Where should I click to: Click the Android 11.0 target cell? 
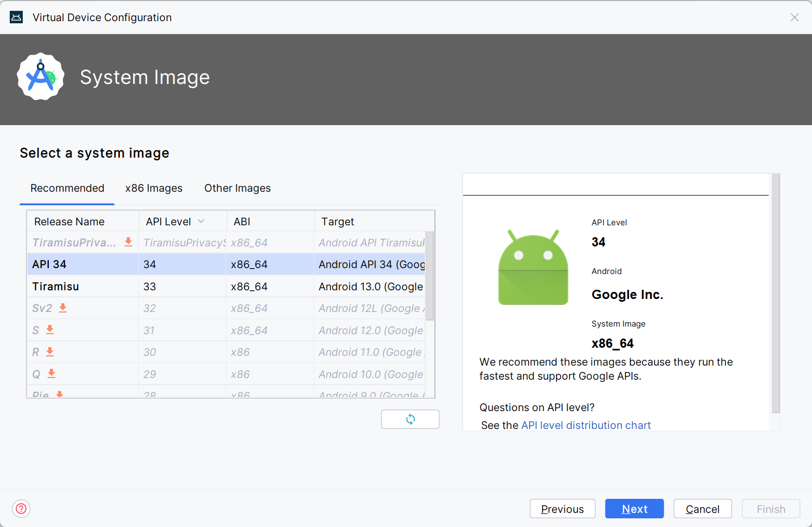[x=371, y=352]
